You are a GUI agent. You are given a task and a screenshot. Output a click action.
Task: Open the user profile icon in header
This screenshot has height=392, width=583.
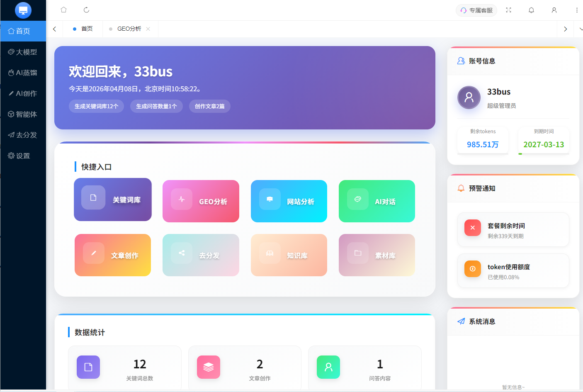pyautogui.click(x=554, y=10)
